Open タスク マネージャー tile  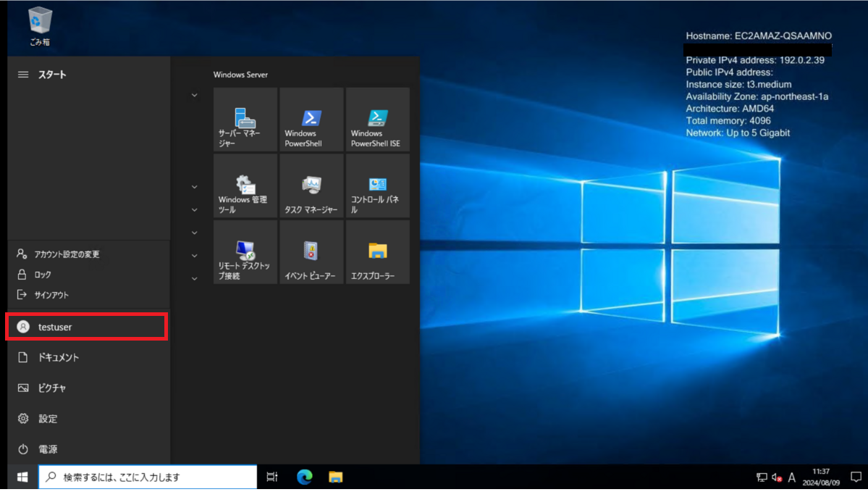pyautogui.click(x=312, y=185)
